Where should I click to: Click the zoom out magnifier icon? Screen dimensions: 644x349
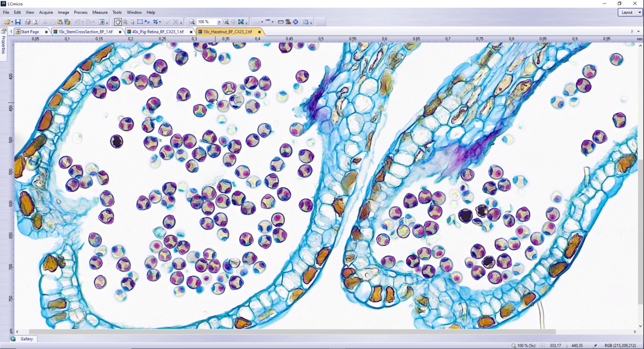[x=192, y=22]
